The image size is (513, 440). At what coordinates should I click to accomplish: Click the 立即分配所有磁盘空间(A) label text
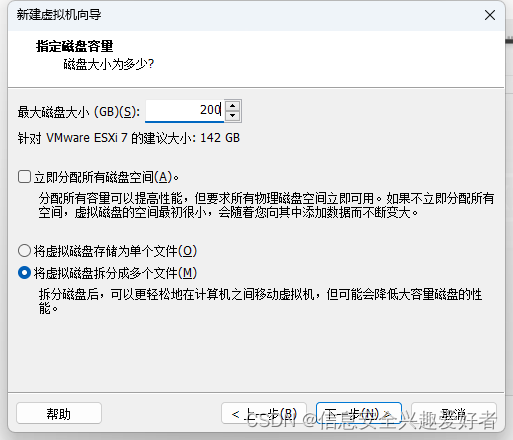coord(106,177)
